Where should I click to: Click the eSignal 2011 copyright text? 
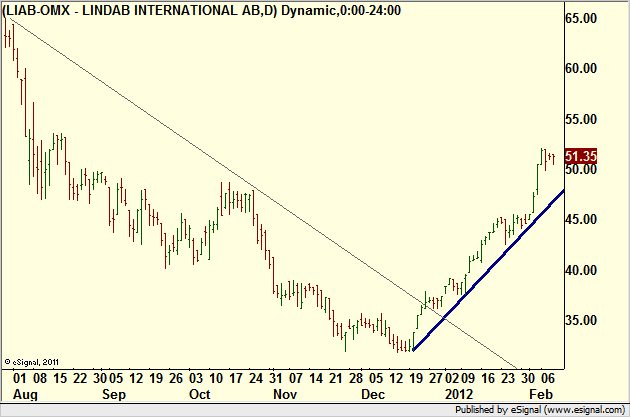(x=32, y=362)
